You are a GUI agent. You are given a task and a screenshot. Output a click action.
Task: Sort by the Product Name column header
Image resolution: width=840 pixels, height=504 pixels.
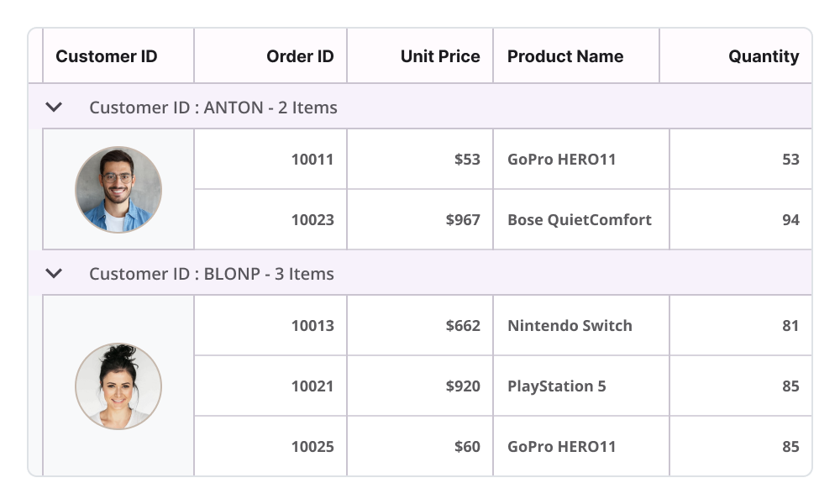coord(565,57)
